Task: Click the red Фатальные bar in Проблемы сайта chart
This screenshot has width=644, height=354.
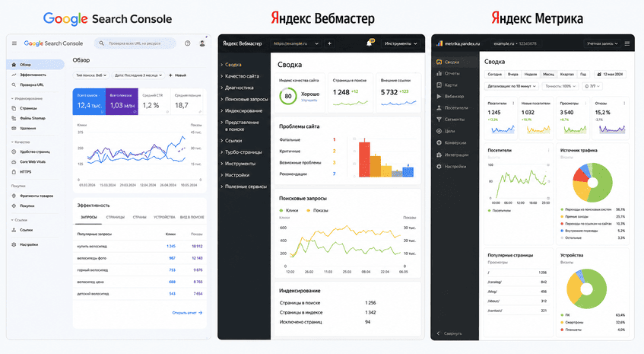Action: (x=364, y=159)
